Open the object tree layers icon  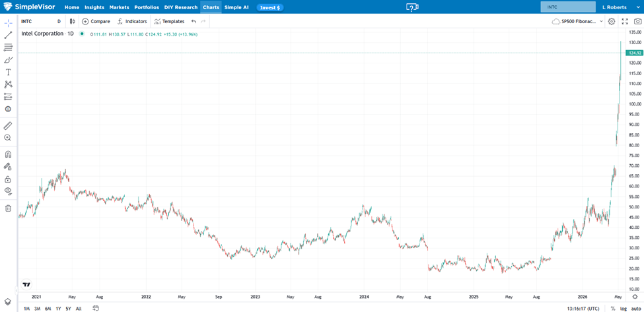[8, 301]
